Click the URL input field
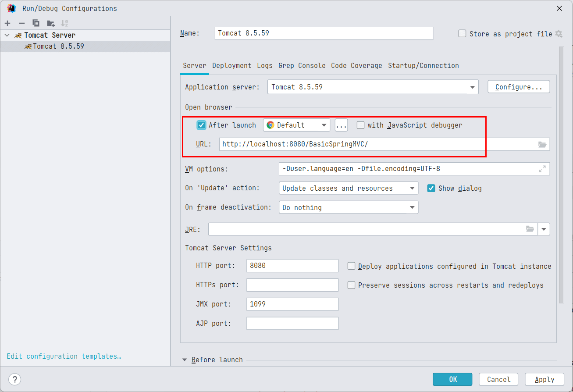This screenshot has height=392, width=573. click(x=384, y=144)
